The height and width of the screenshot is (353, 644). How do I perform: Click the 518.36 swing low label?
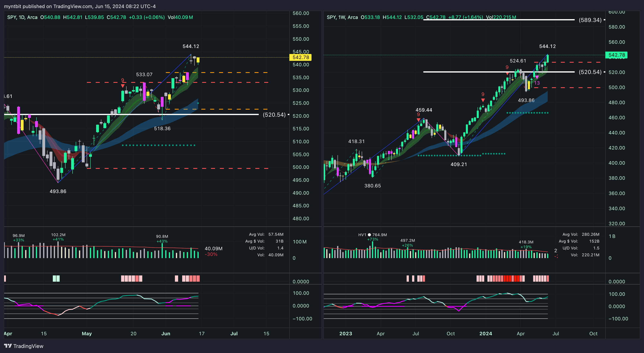coord(162,129)
